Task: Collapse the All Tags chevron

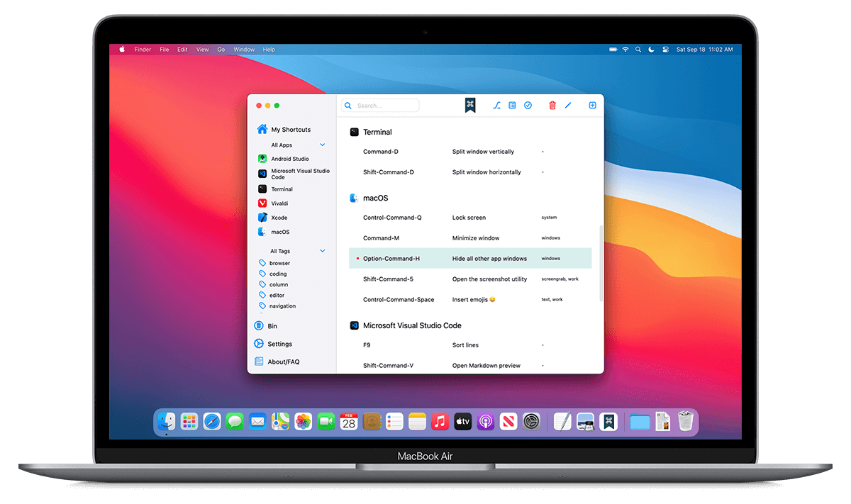Action: coord(323,251)
